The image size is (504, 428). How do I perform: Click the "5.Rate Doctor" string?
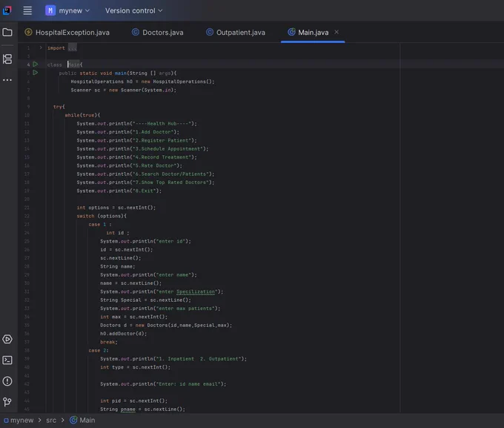154,165
